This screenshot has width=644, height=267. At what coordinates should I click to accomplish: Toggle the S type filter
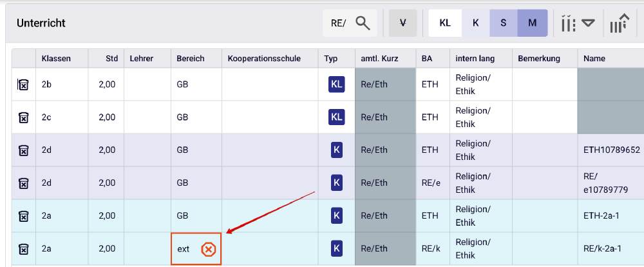503,23
